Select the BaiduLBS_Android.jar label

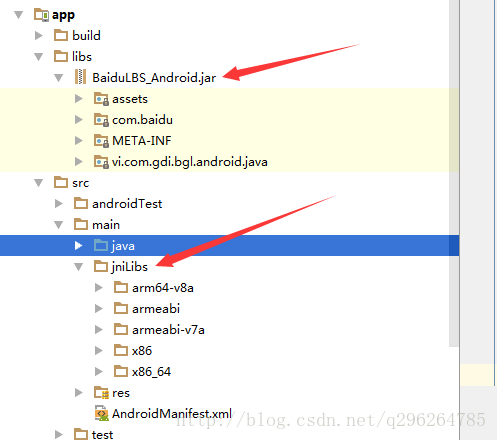coord(154,78)
